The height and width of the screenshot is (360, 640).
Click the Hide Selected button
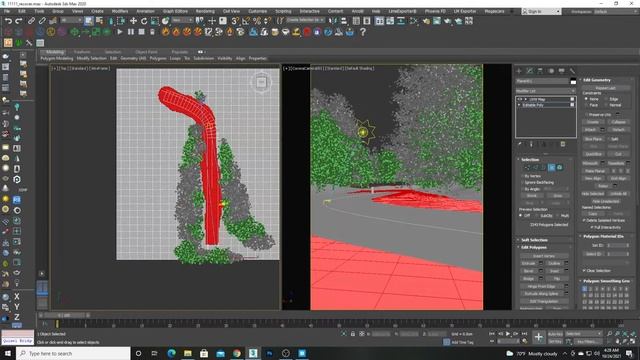593,194
